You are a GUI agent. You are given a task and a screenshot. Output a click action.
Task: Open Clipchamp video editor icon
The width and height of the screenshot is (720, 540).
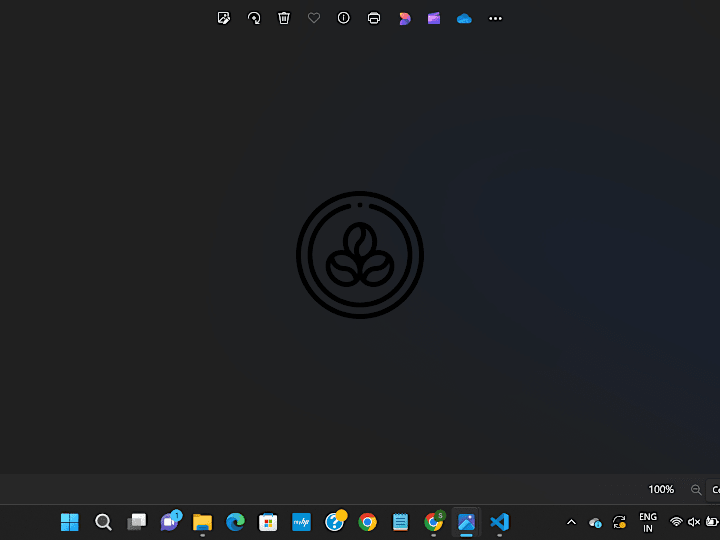click(434, 18)
